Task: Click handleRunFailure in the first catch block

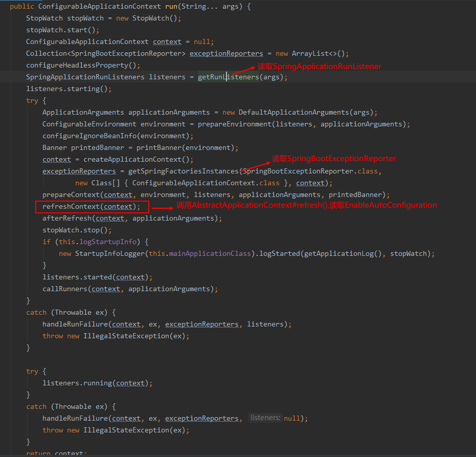Action: pos(75,324)
